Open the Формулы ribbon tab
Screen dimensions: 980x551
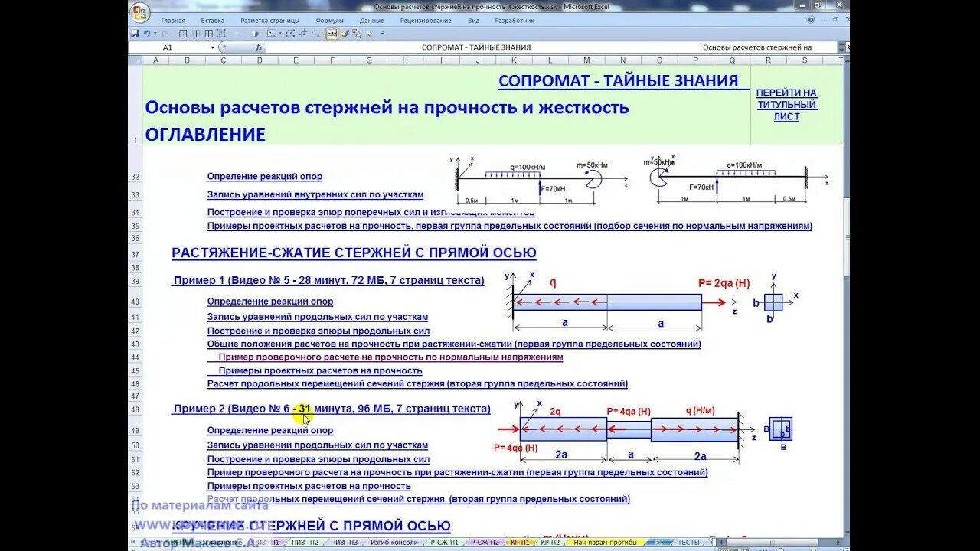(329, 21)
